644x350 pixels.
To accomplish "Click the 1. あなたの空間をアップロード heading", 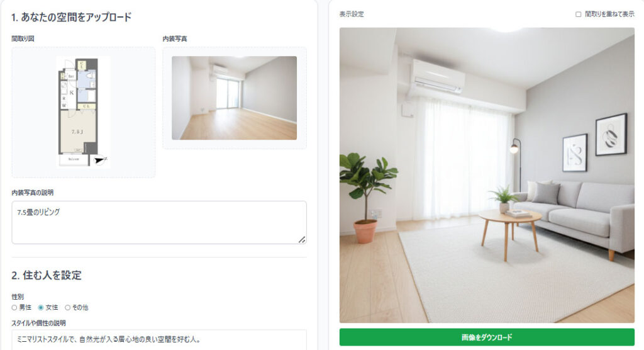I will (72, 17).
